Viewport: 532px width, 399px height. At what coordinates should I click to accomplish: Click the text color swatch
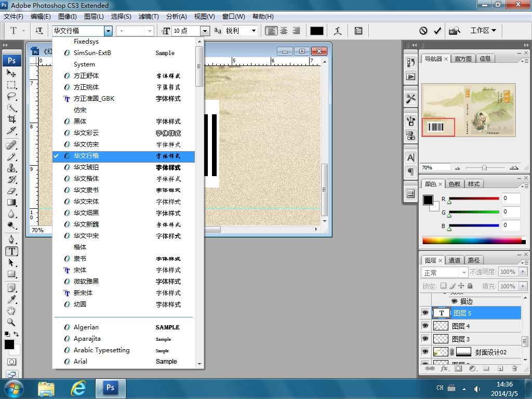click(x=316, y=31)
